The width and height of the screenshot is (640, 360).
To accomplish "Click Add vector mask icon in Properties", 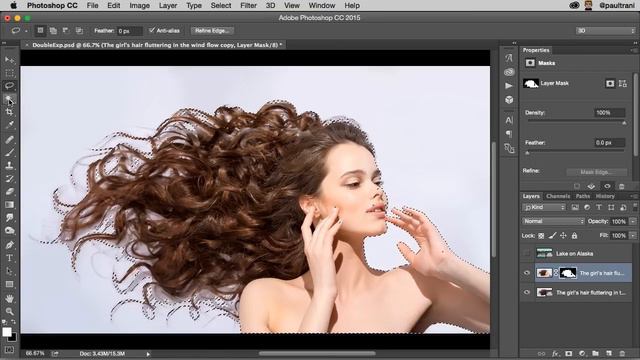I will [622, 84].
